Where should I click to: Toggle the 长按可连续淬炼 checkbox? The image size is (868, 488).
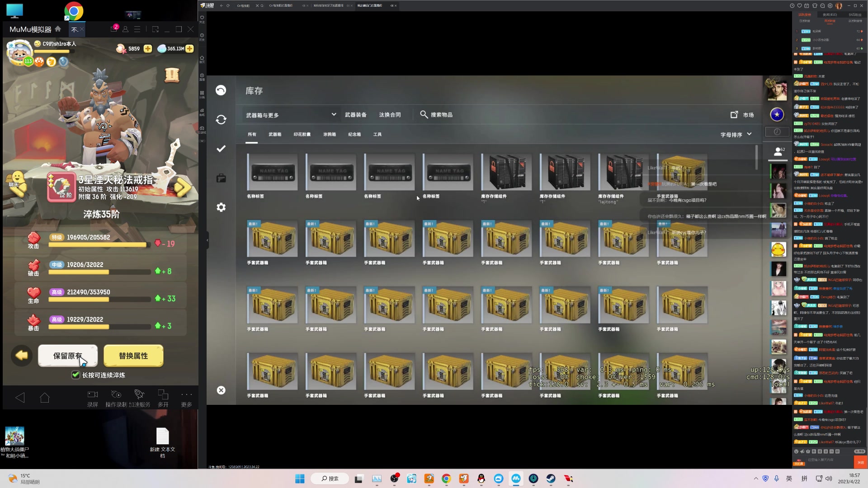pos(75,375)
